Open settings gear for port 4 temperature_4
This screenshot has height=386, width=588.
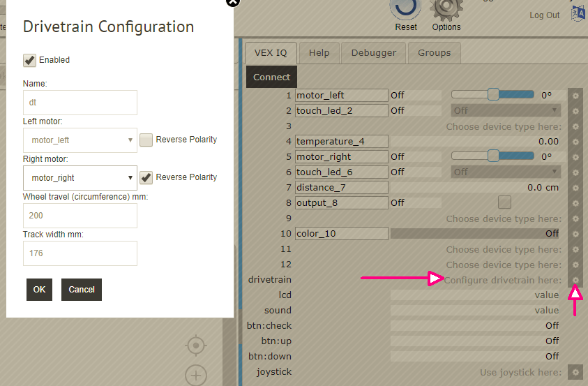click(x=575, y=142)
